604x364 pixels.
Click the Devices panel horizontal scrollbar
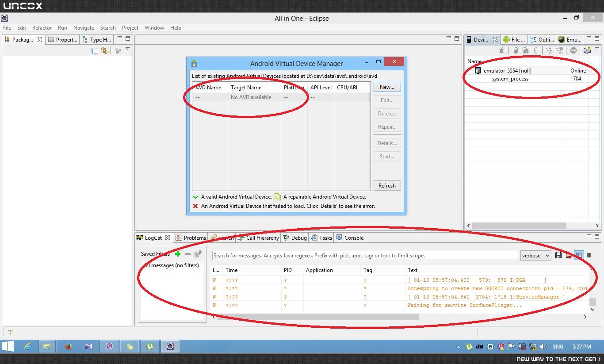pos(519,226)
